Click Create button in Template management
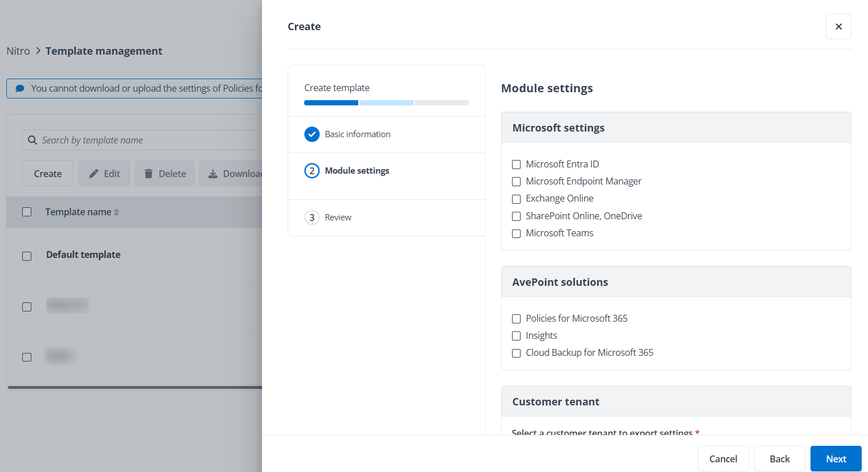 click(48, 174)
